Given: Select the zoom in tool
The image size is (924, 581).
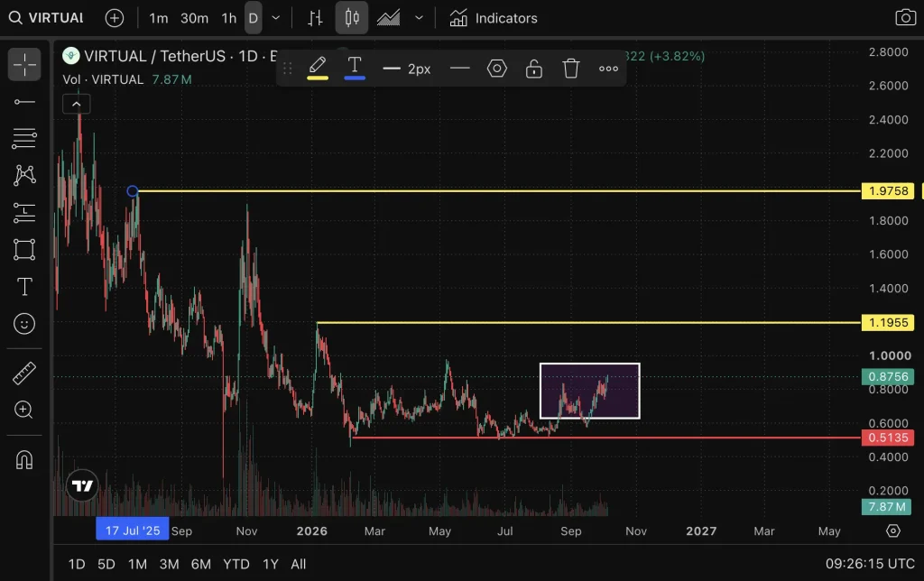Looking at the screenshot, I should point(24,410).
